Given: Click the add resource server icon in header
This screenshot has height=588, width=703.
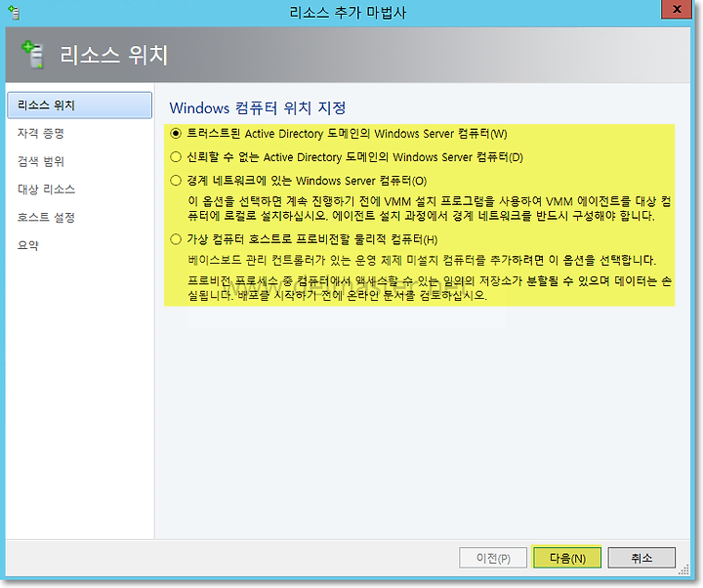Looking at the screenshot, I should click(x=33, y=55).
